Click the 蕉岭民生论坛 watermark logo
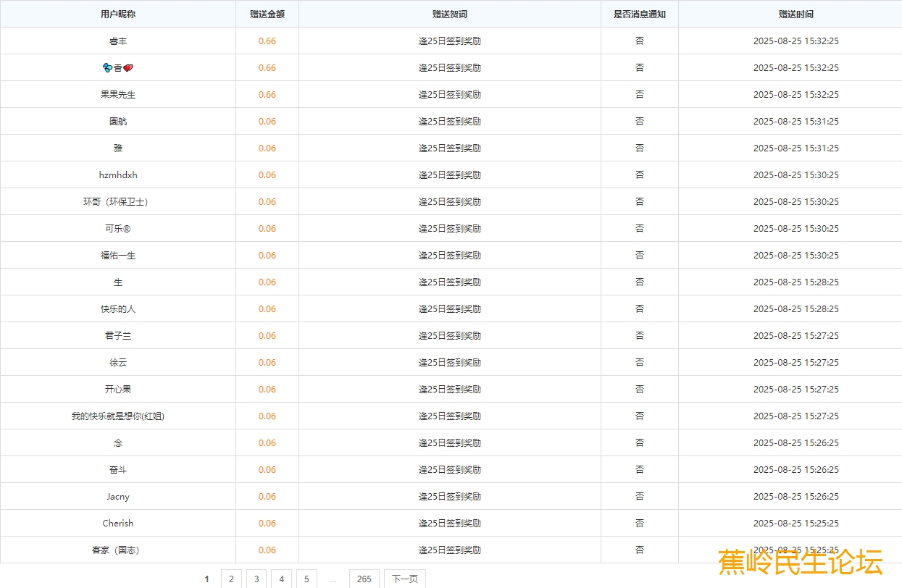The height and width of the screenshot is (588, 902). click(801, 562)
